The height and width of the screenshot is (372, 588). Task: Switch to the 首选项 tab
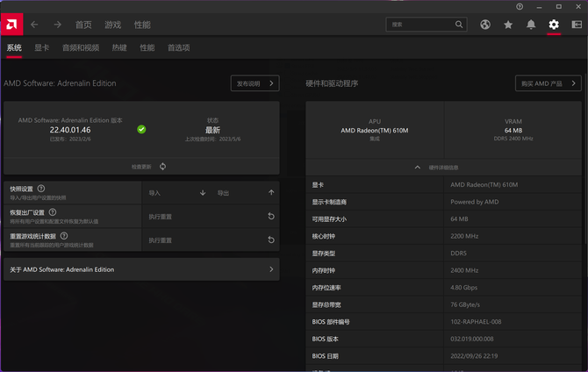178,47
